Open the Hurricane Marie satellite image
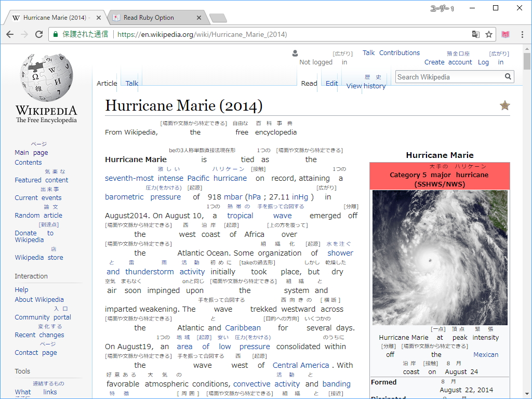Viewport: 532px width, 399px height. 440,258
